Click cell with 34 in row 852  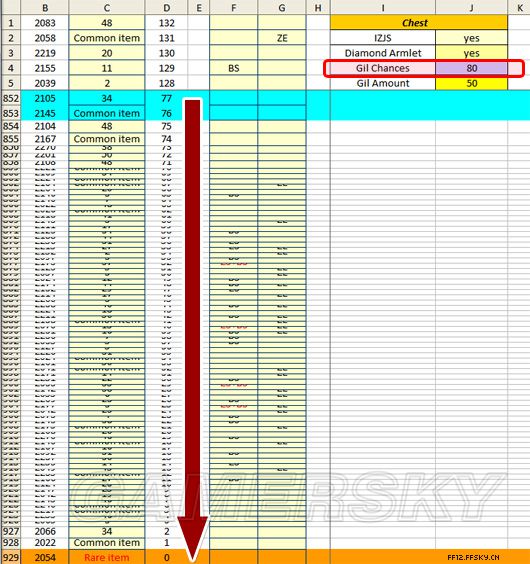tap(107, 98)
